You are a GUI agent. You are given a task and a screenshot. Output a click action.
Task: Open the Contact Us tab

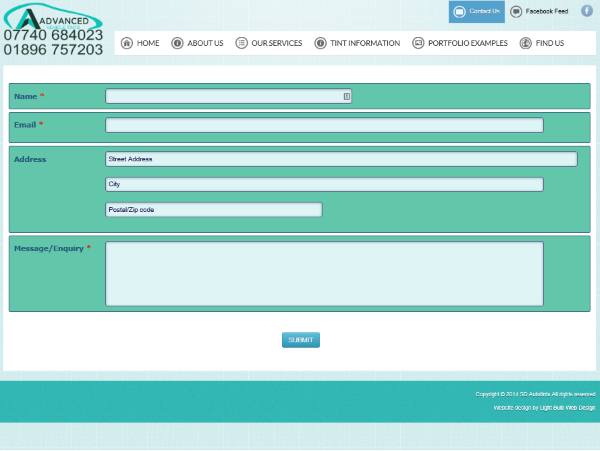(x=476, y=11)
